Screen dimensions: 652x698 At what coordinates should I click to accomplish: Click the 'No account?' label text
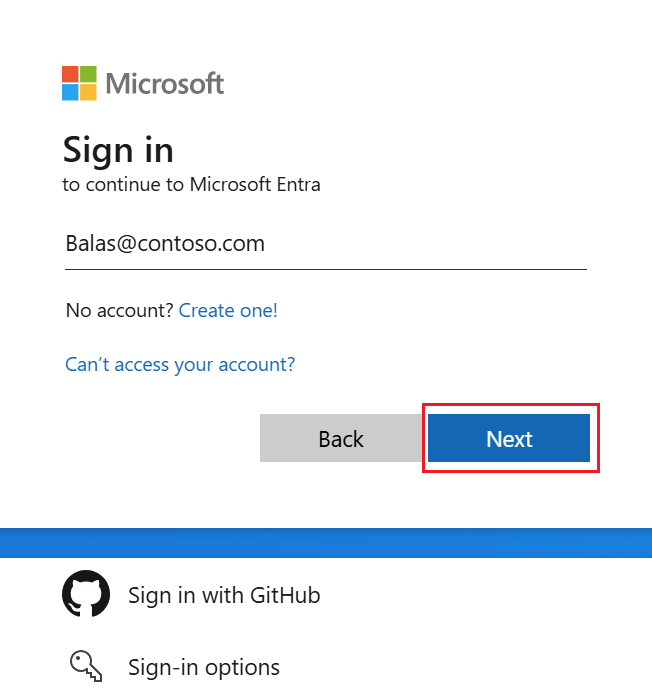(x=119, y=310)
